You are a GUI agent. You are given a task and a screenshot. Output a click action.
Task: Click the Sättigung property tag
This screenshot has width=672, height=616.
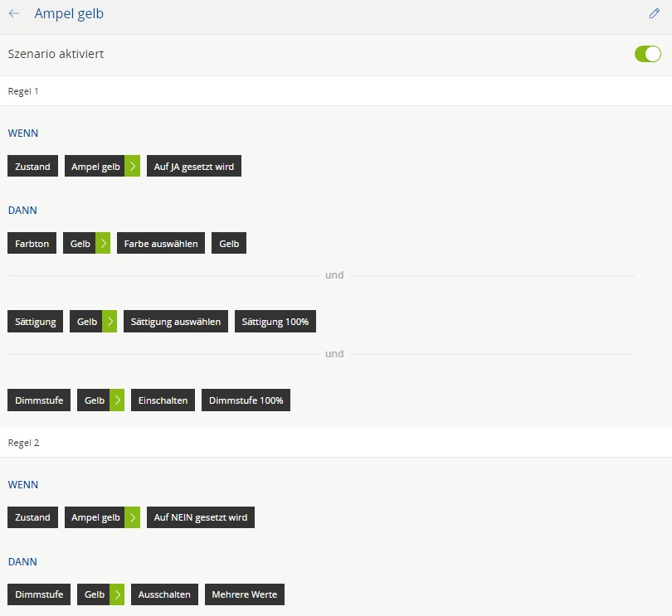(36, 322)
